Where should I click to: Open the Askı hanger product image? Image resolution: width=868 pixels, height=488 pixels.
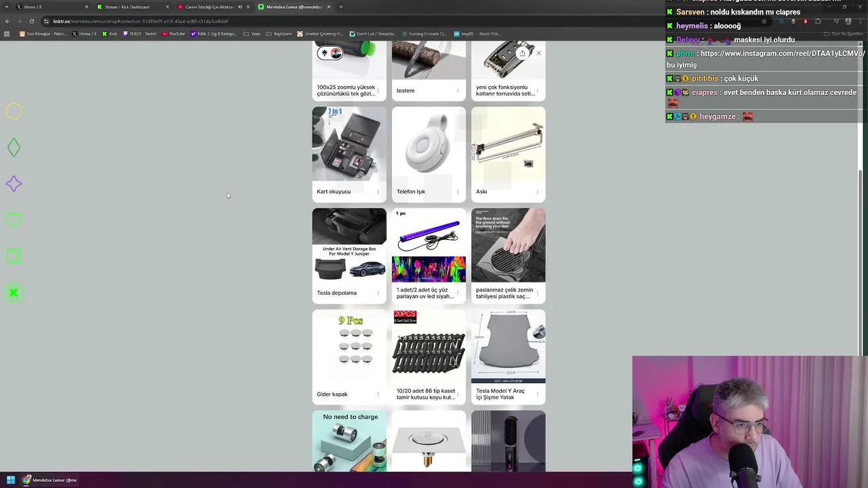509,144
